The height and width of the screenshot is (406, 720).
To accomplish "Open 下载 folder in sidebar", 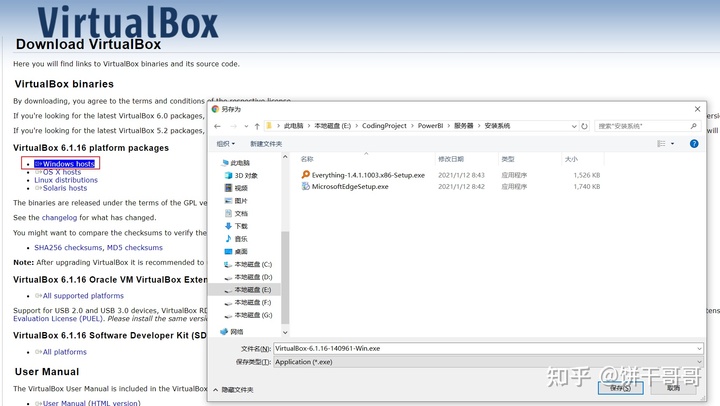I will [x=236, y=226].
